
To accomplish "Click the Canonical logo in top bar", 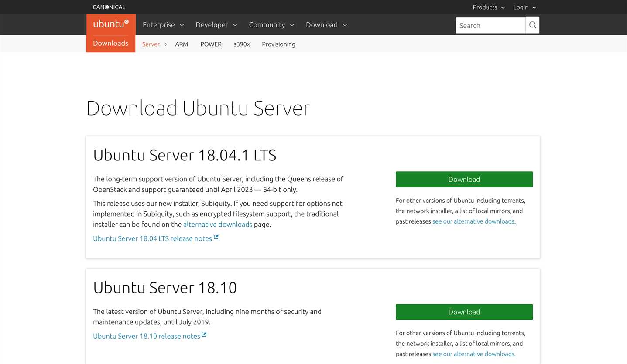I will pyautogui.click(x=109, y=7).
